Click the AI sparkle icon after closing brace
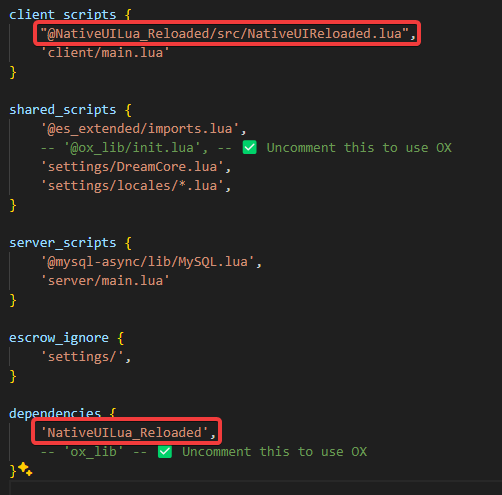The height and width of the screenshot is (495, 502). (25, 469)
